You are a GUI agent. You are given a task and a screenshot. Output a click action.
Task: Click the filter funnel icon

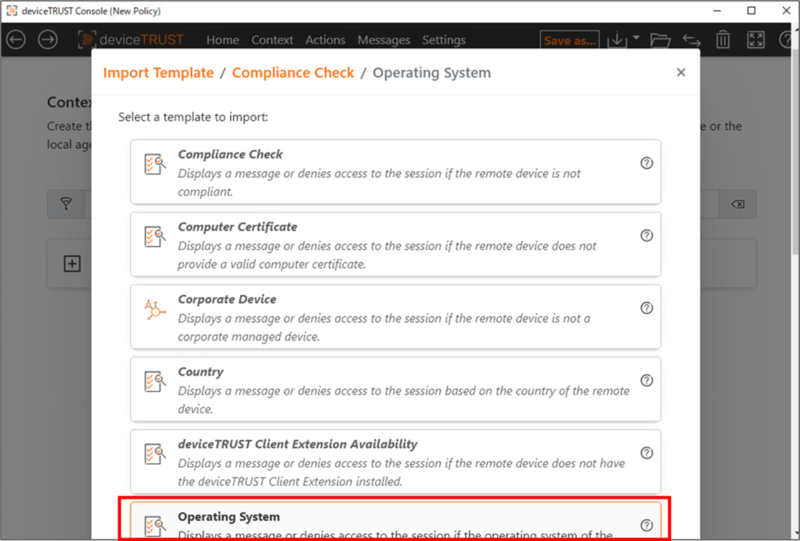66,204
